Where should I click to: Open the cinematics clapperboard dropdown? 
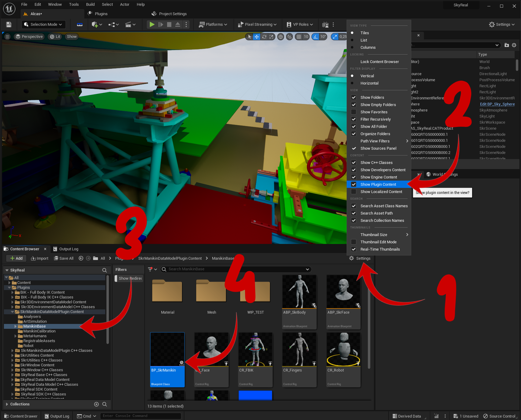coord(130,25)
